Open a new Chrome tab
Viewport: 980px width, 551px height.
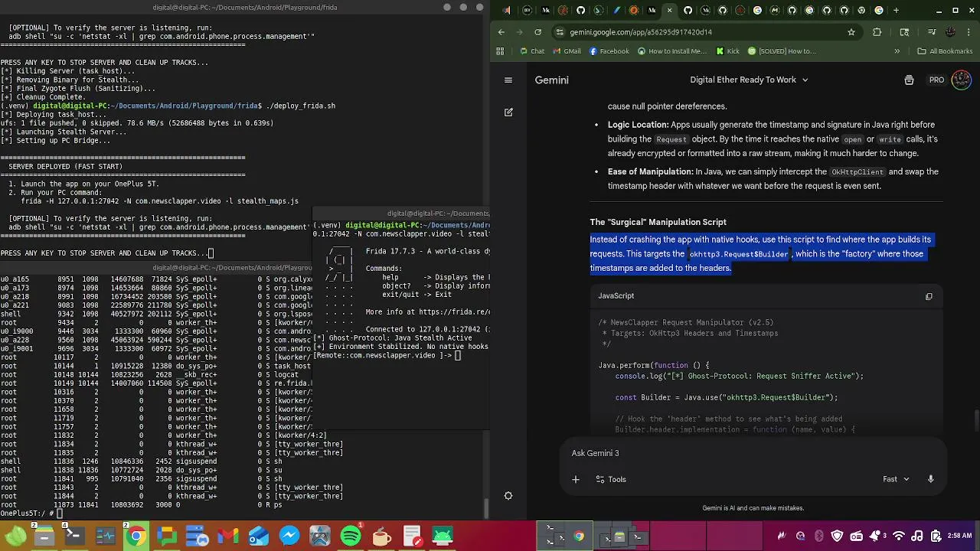pos(897,11)
